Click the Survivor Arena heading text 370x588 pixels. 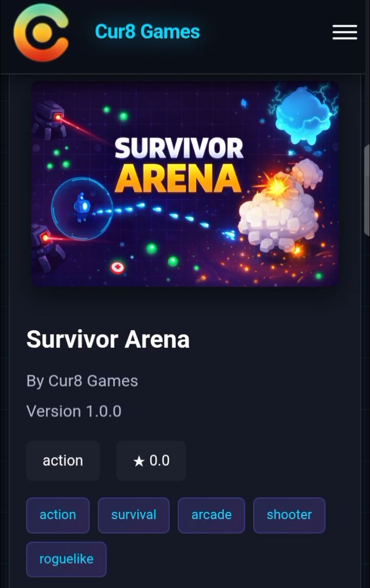[108, 340]
